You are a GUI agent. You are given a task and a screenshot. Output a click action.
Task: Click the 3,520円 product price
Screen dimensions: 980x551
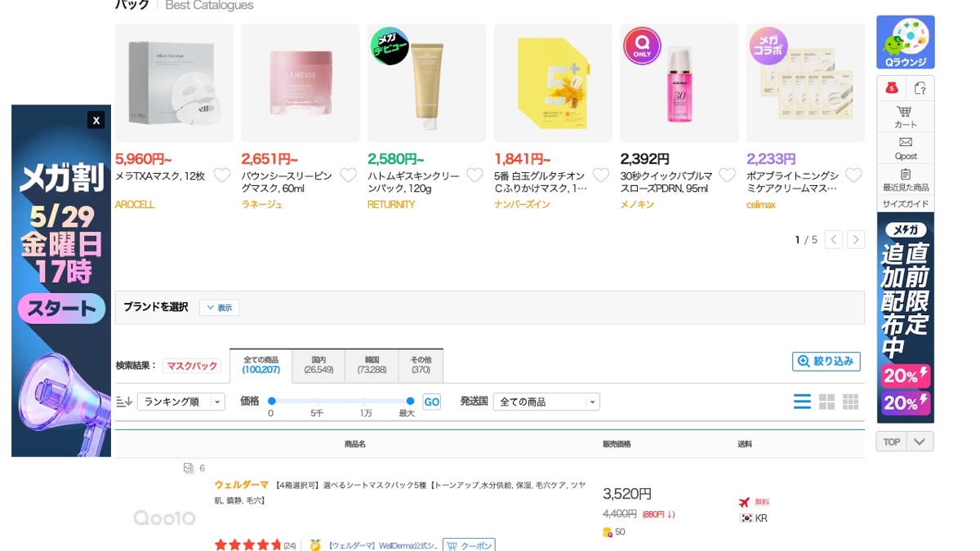627,494
